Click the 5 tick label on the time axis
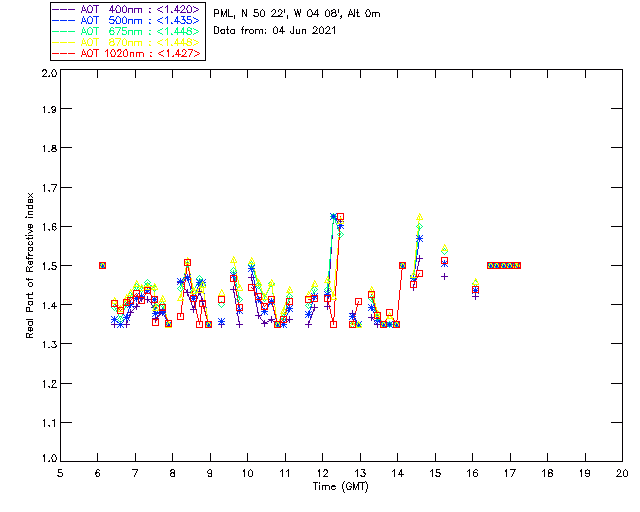 [61, 473]
